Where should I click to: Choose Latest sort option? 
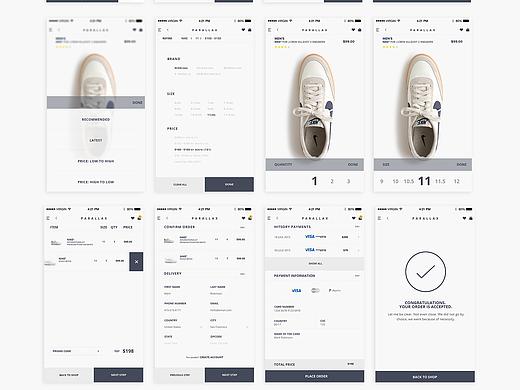tap(96, 140)
